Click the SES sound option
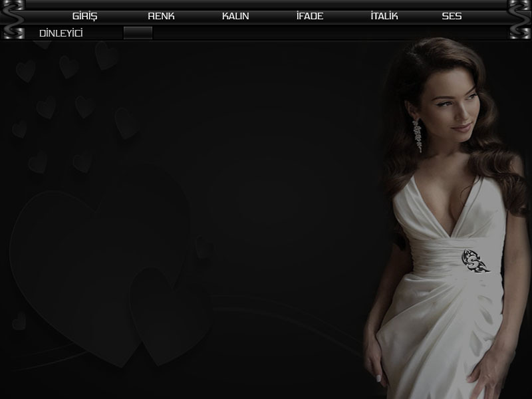532x399 pixels. (x=452, y=16)
